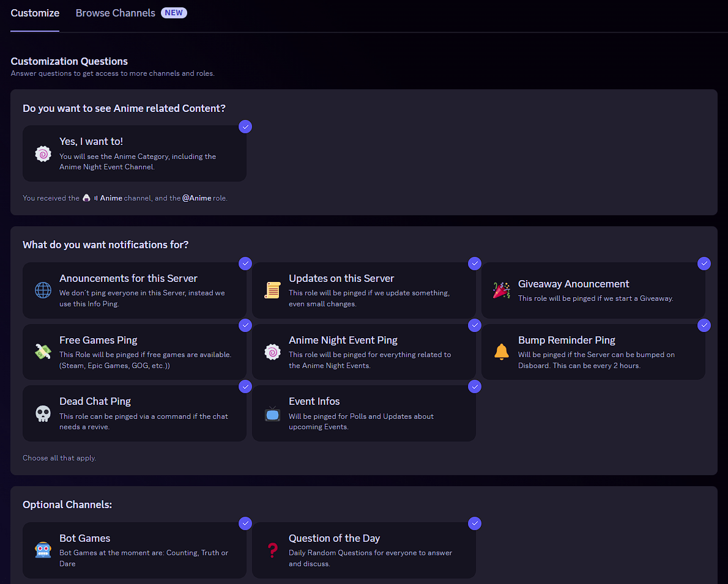This screenshot has width=728, height=584.
Task: Uncheck the Updates on this Server option
Action: coord(475,263)
